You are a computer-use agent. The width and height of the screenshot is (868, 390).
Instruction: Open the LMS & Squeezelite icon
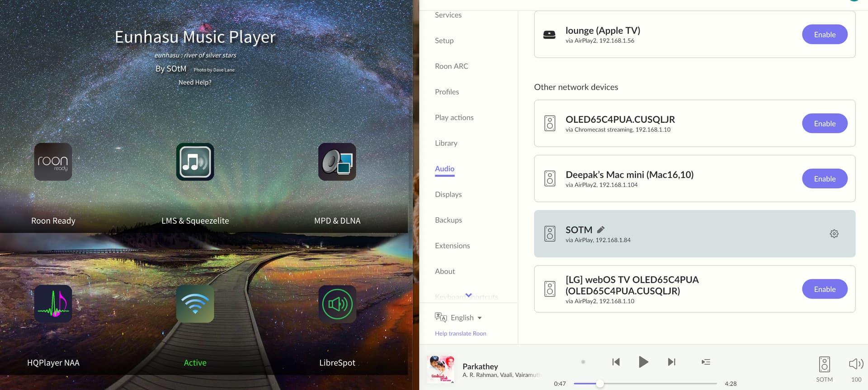point(195,162)
